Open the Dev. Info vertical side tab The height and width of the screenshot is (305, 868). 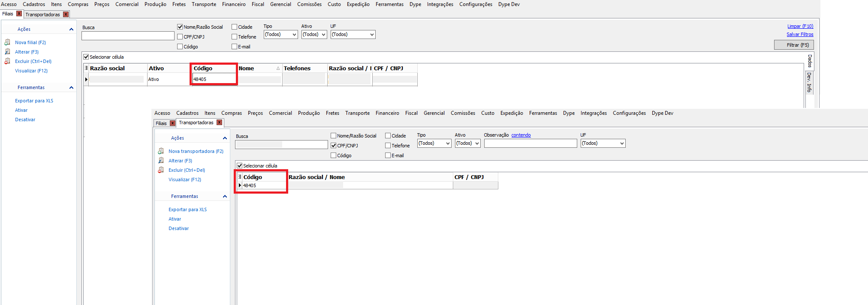point(810,82)
